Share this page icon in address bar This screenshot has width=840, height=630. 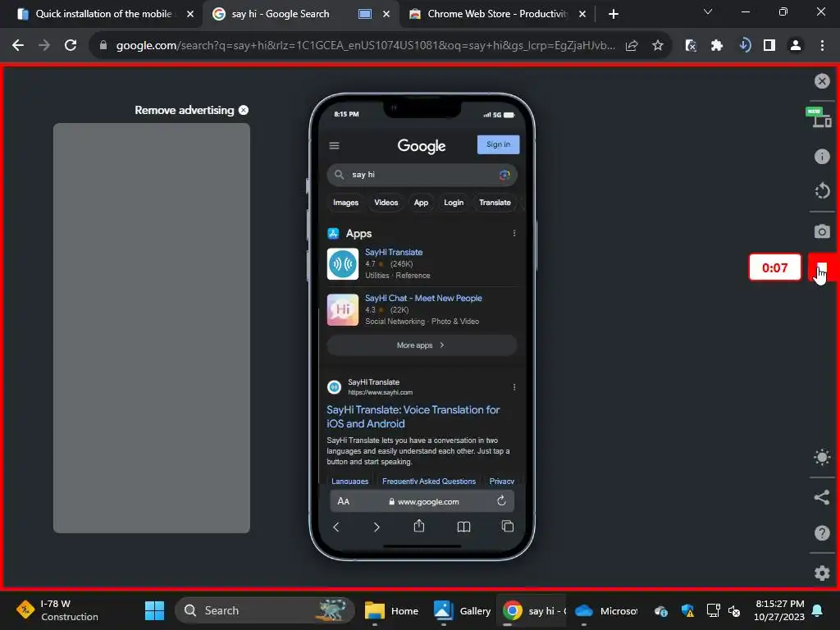click(x=632, y=46)
